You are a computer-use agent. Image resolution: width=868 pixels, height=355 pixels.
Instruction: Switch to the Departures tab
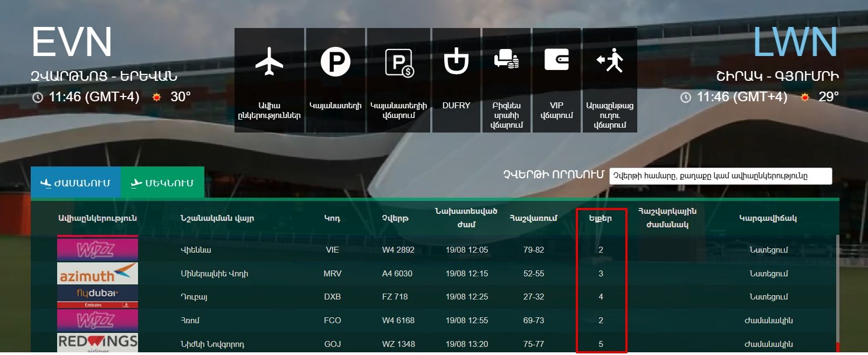tap(162, 183)
